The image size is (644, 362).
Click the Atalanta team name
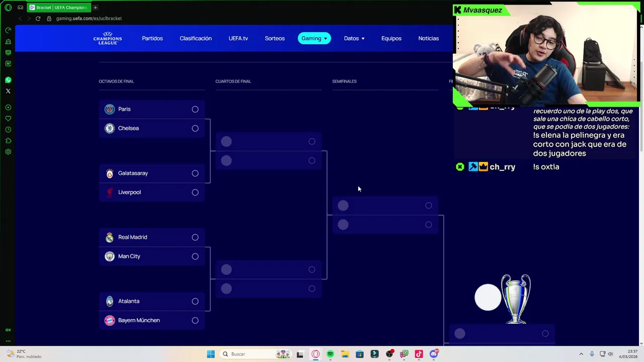point(129,301)
